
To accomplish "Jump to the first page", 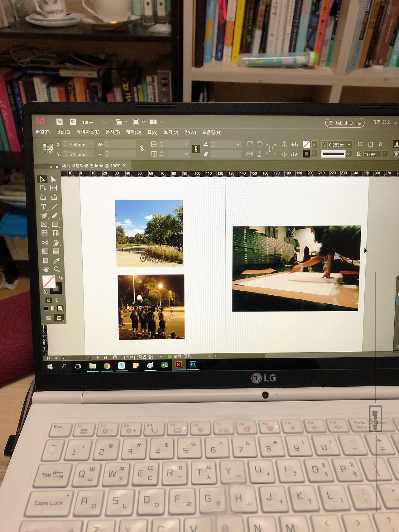I will (x=49, y=358).
